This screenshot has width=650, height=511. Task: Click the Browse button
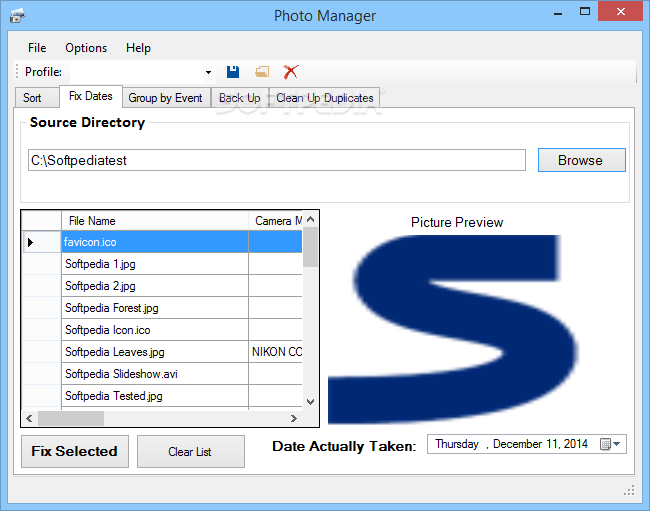coord(582,160)
